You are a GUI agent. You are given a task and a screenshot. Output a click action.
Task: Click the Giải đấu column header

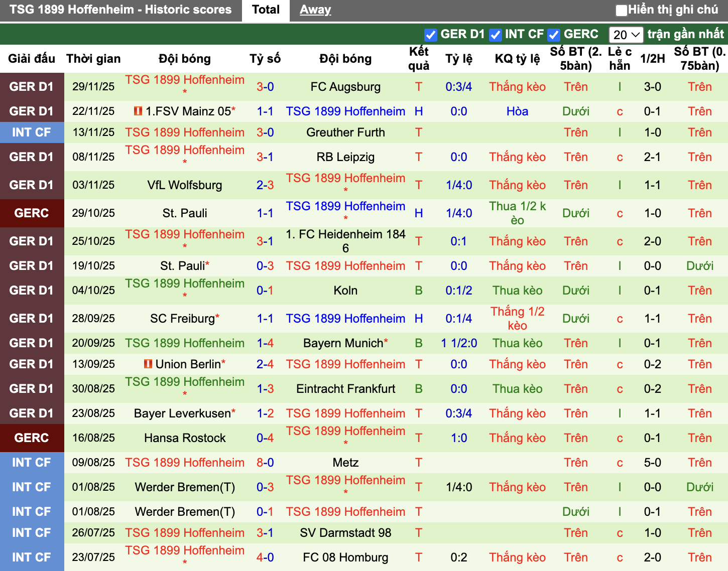click(x=32, y=59)
